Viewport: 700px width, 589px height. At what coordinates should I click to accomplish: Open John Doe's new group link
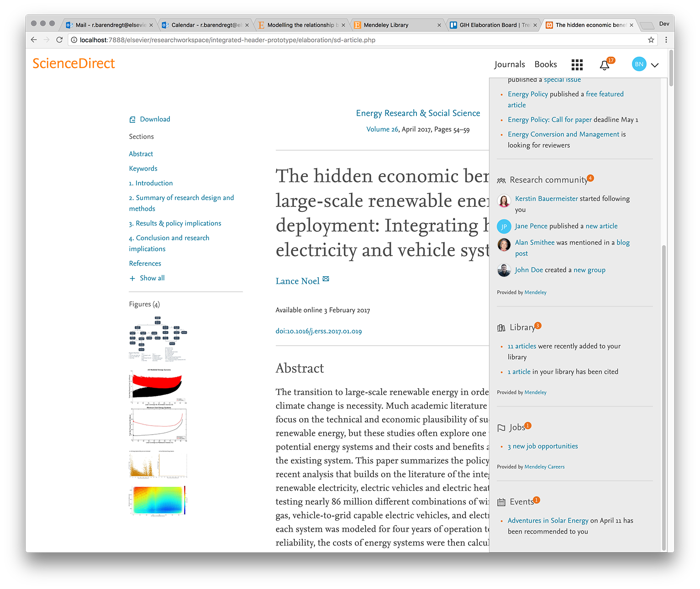(589, 270)
